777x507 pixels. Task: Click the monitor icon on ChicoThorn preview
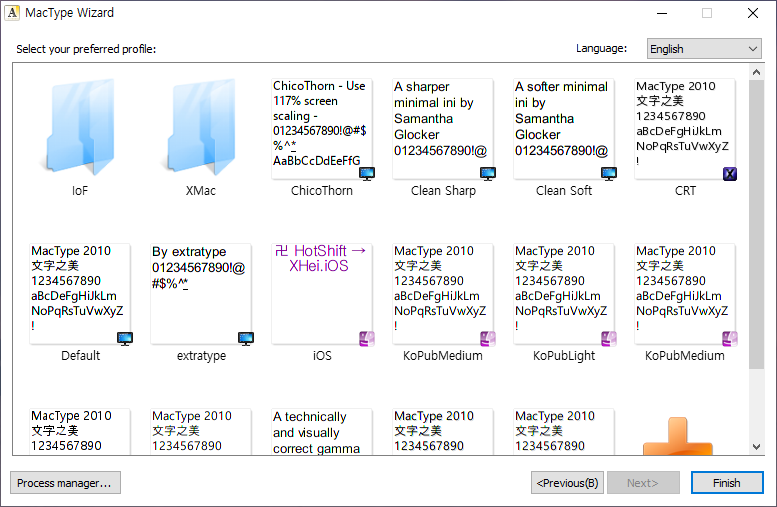(x=367, y=173)
